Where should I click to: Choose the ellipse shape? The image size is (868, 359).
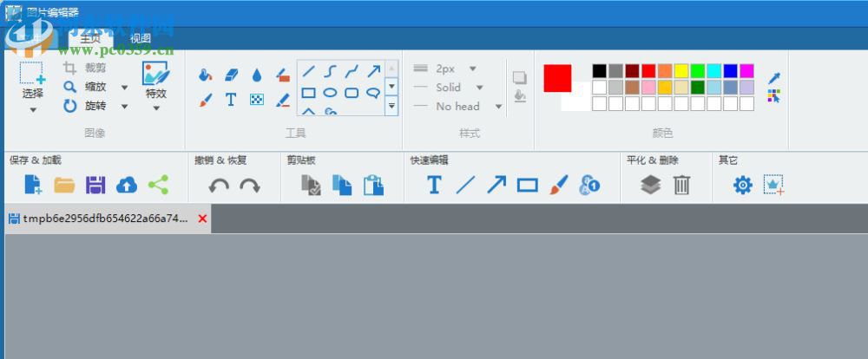tap(331, 93)
